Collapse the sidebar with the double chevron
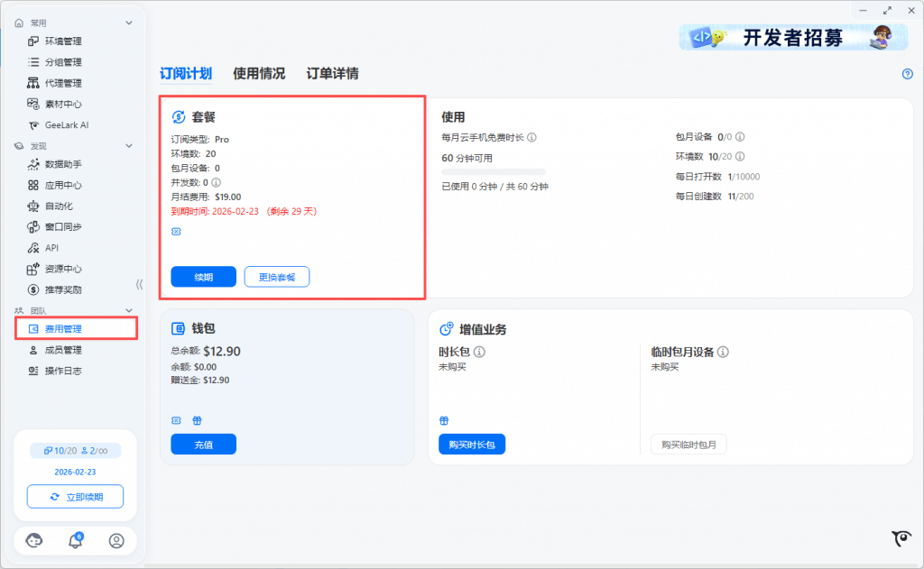 click(x=140, y=284)
